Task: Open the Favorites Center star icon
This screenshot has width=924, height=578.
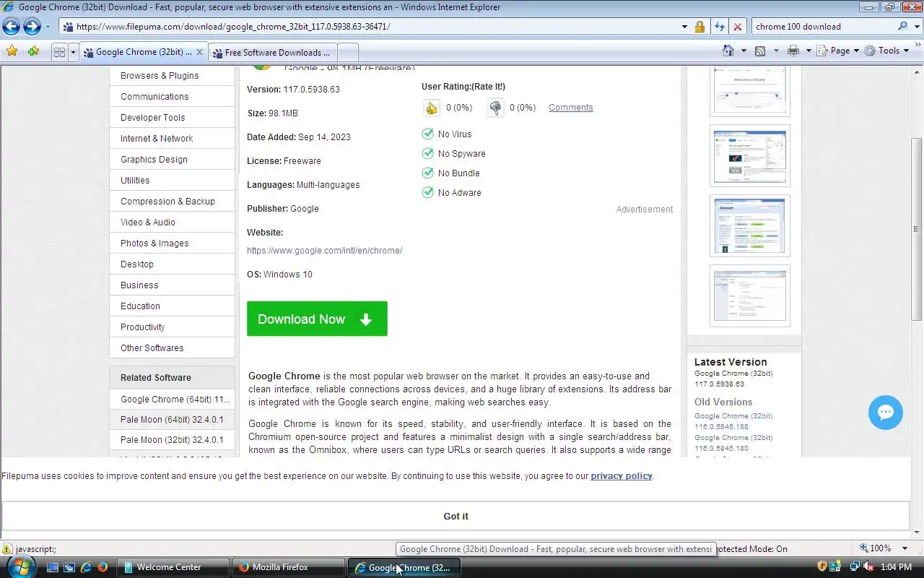Action: point(12,51)
